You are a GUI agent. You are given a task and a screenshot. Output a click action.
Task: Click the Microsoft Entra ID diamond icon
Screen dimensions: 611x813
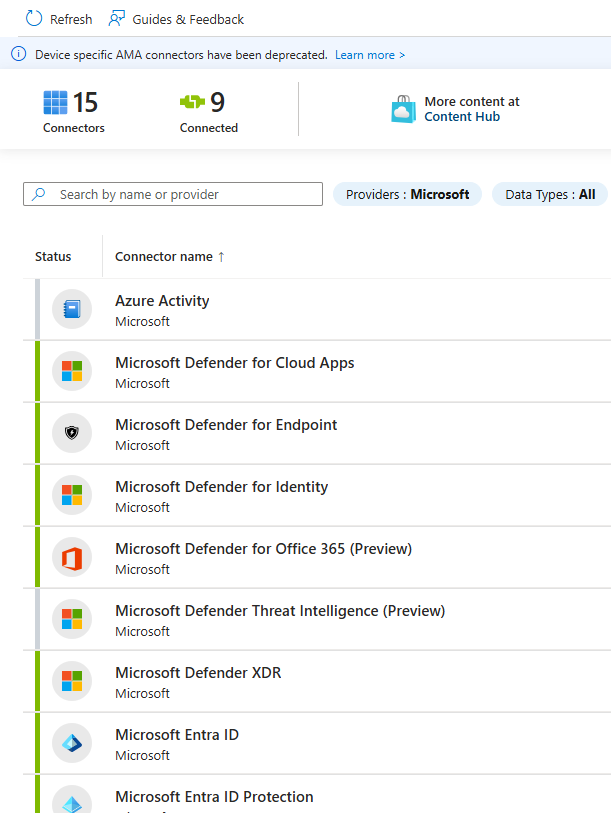pos(72,744)
